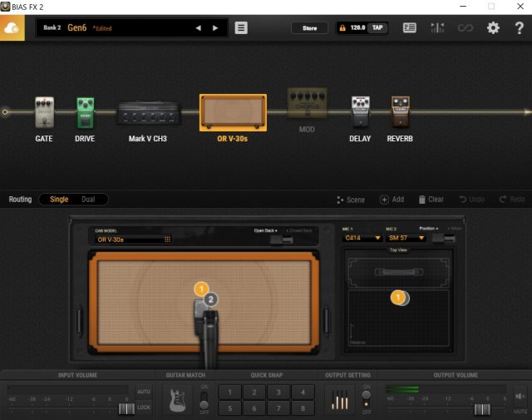532x420 pixels.
Task: Open the OR V-30s cab model selector
Action: (x=133, y=240)
